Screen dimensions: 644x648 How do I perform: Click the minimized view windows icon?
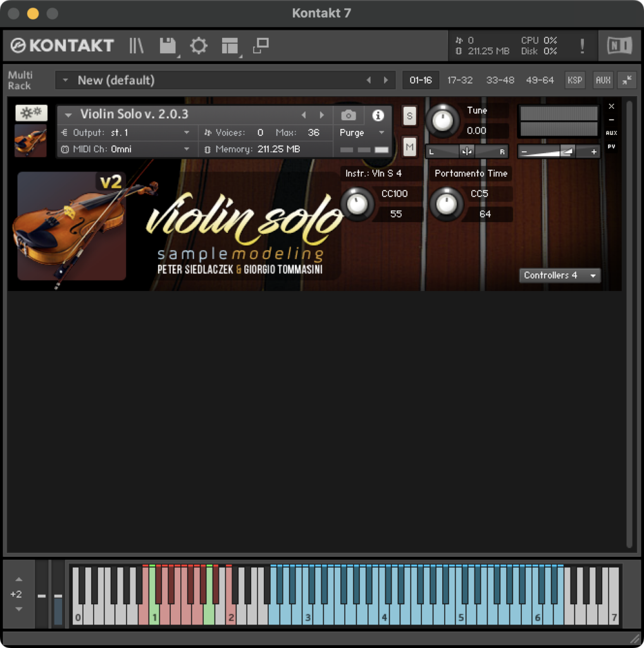pos(261,46)
